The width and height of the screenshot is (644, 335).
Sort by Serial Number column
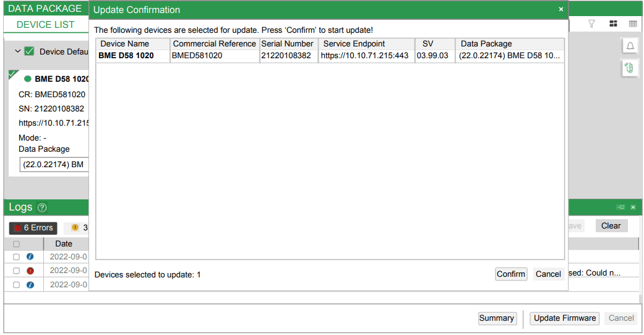(288, 44)
